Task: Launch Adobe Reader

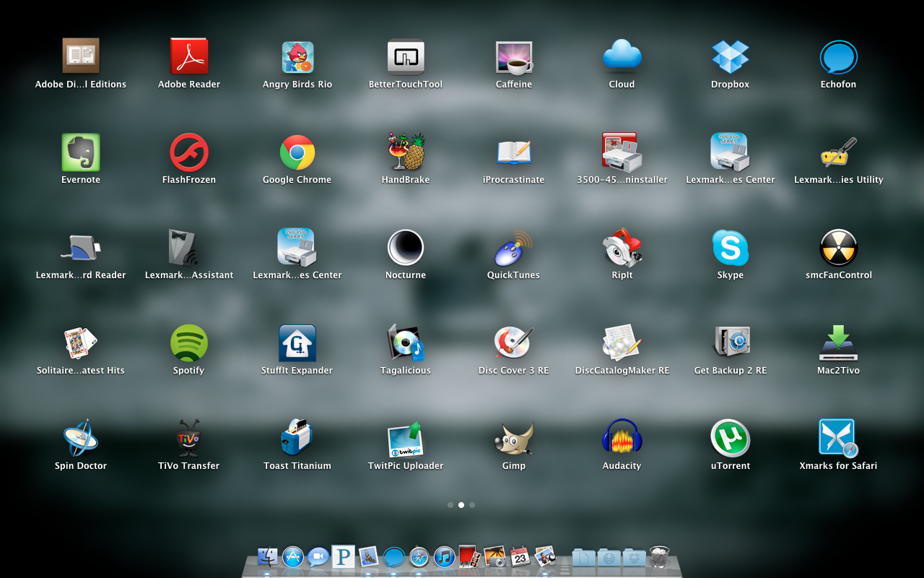Action: (x=189, y=56)
